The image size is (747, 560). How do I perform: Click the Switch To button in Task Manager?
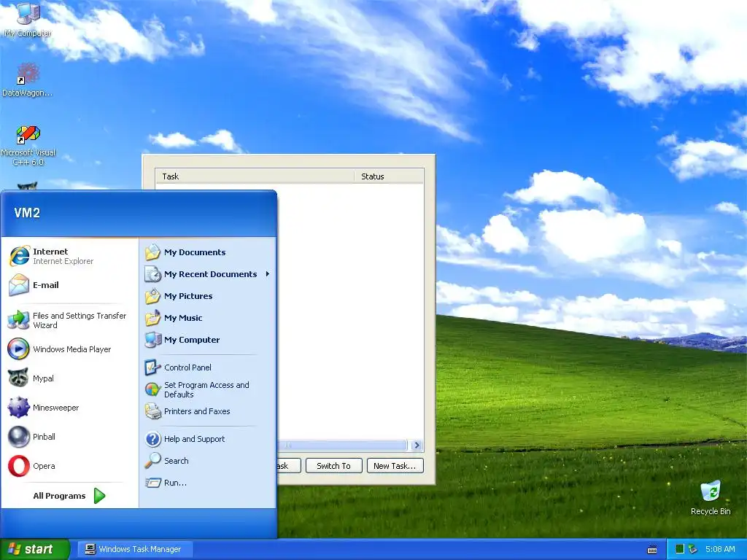click(333, 466)
